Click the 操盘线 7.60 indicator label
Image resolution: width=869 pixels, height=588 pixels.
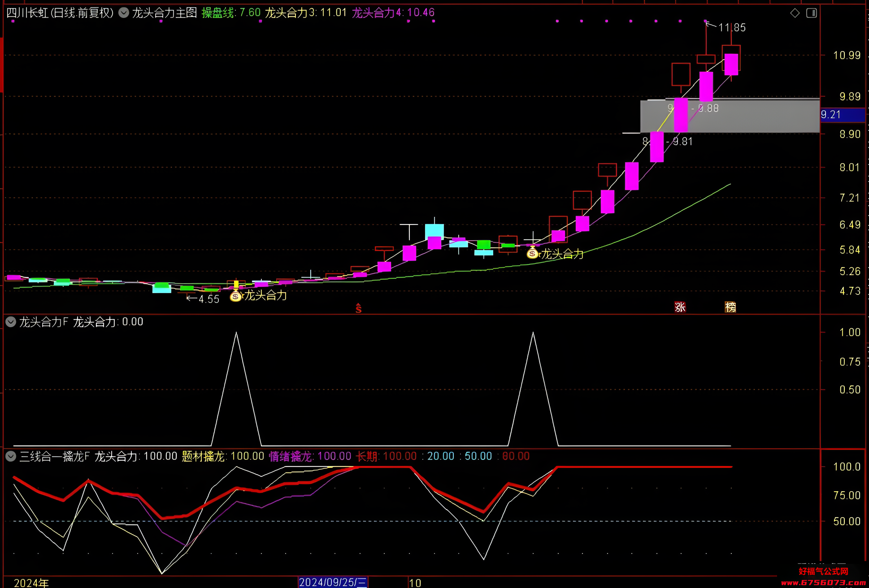(x=231, y=13)
